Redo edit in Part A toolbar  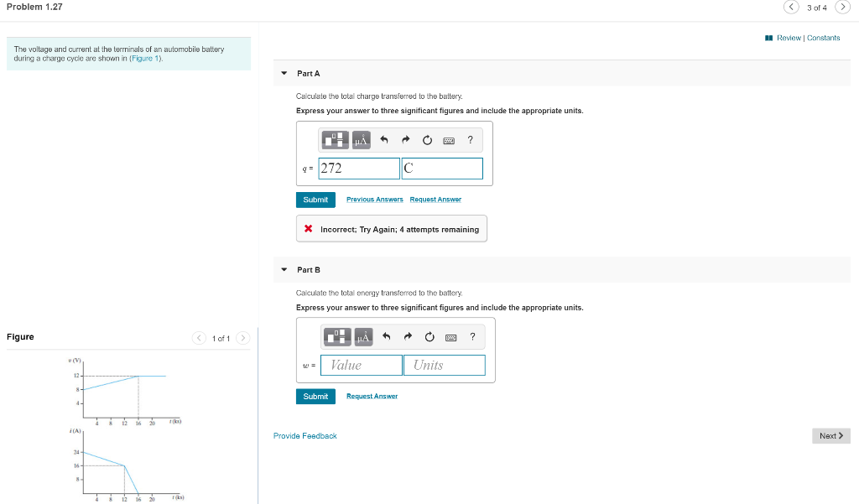[405, 140]
